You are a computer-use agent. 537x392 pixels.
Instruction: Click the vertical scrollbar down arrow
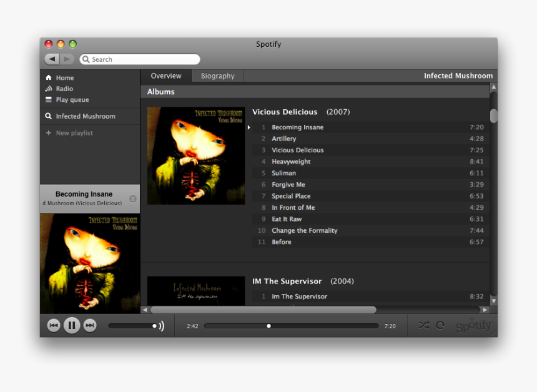click(x=493, y=301)
